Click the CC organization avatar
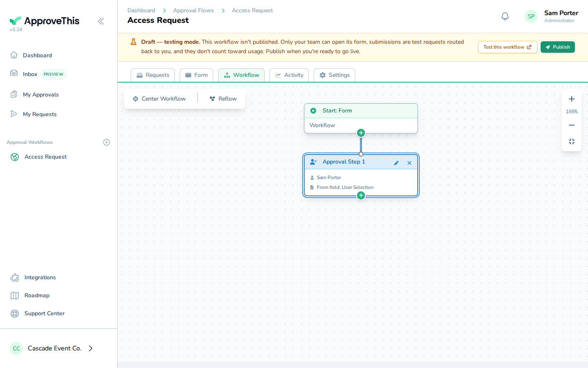588x368 pixels. point(16,348)
